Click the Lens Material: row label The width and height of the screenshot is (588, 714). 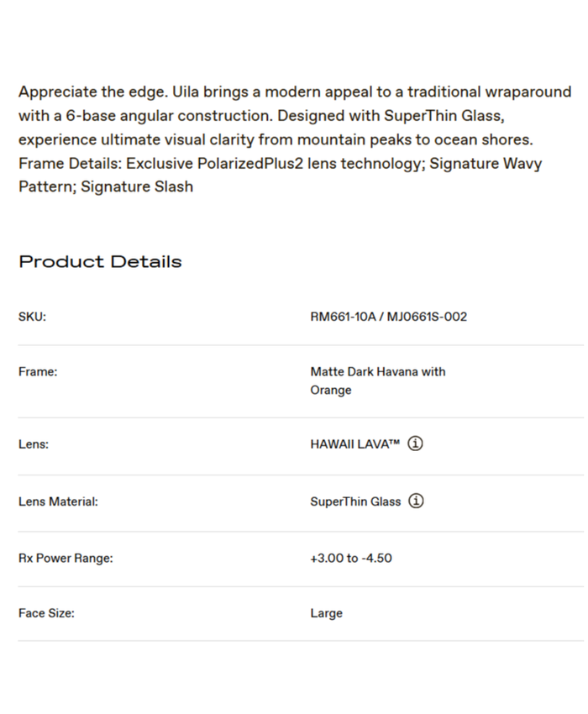(x=58, y=501)
